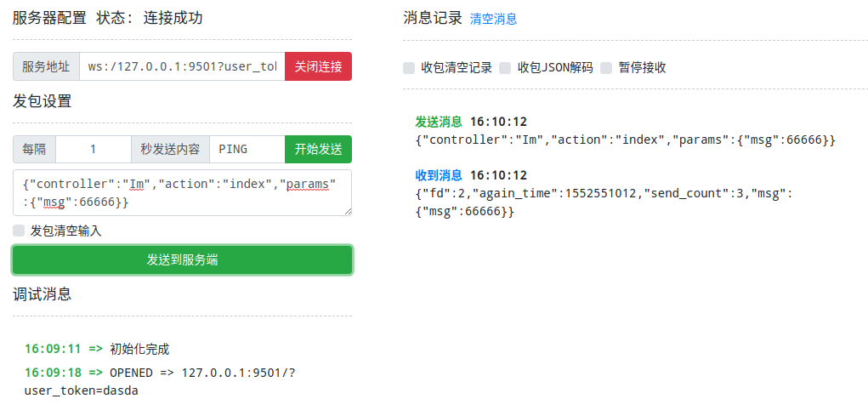The width and height of the screenshot is (868, 416).
Task: Clear the message log via 清空消息
Action: pos(493,19)
